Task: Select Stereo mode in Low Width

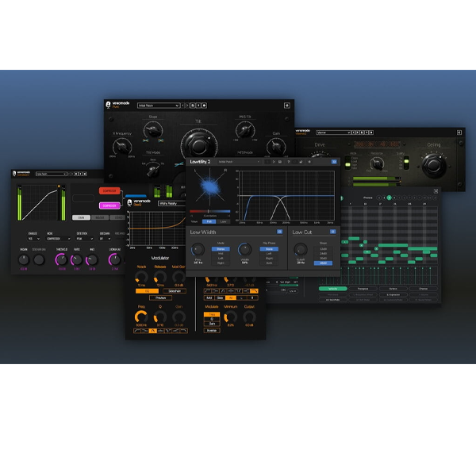Action: click(221, 249)
